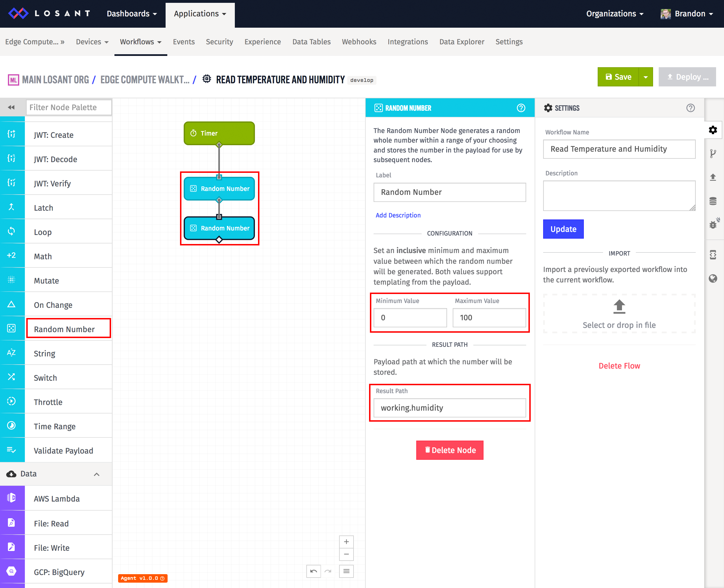Viewport: 724px width, 588px height.
Task: Open the Save button dropdown arrow
Action: coord(646,77)
